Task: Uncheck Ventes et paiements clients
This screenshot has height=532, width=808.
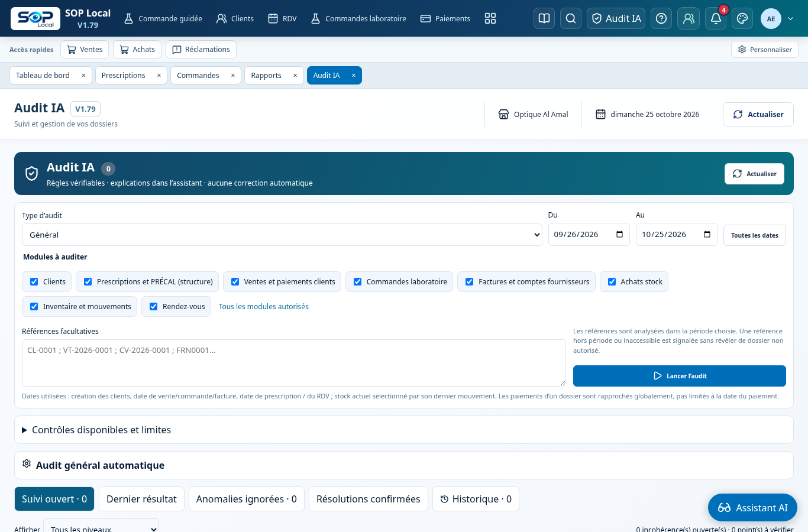Action: (x=235, y=282)
